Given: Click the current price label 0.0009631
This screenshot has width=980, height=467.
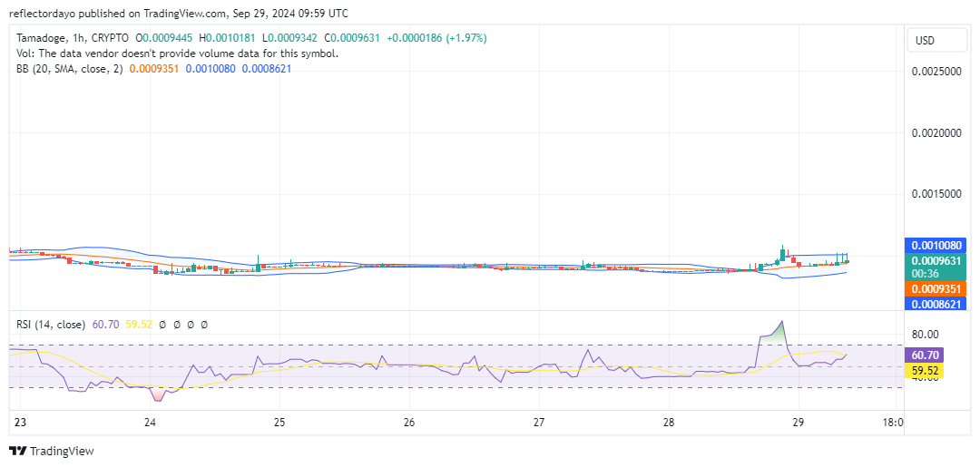Looking at the screenshot, I should [x=936, y=261].
